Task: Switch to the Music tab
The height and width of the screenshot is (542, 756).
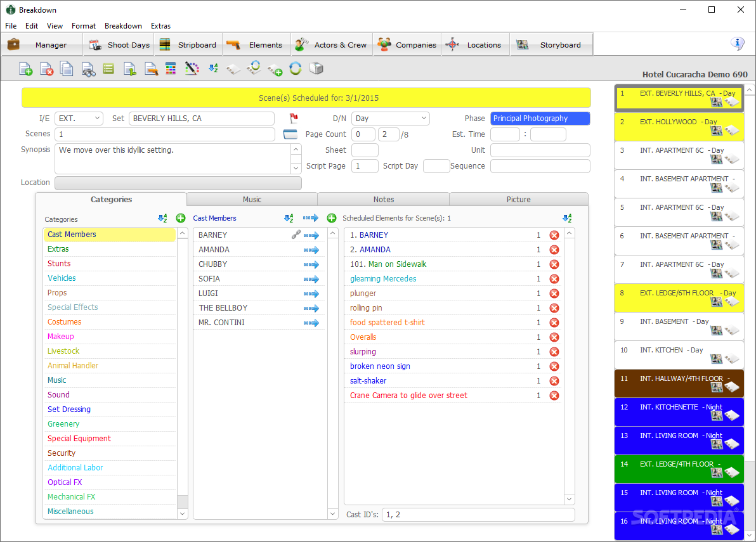Action: coord(252,200)
